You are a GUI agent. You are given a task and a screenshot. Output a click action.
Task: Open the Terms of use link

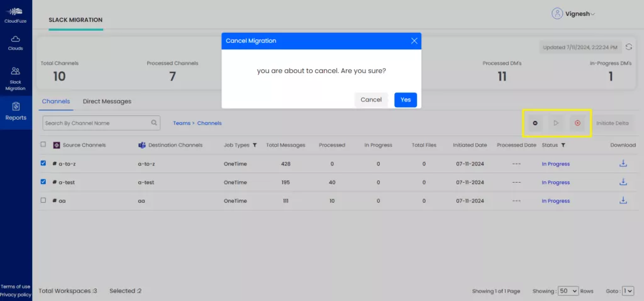coord(16,287)
